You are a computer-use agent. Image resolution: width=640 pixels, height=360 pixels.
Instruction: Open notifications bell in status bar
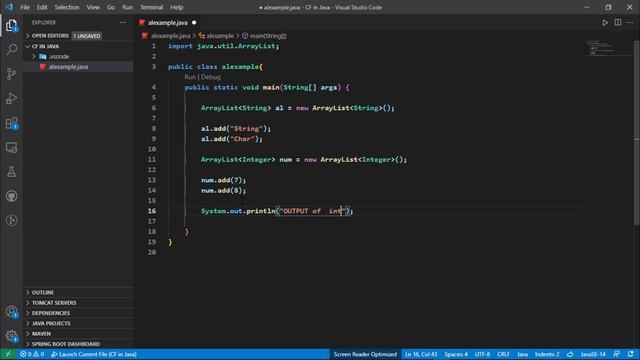tap(631, 354)
